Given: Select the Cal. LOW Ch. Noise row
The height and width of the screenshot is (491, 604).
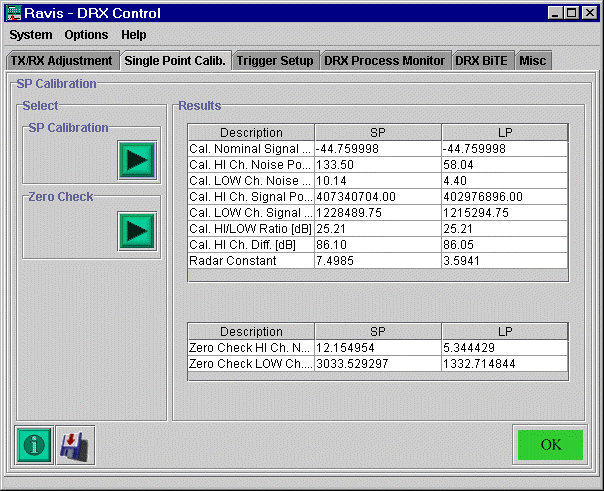Looking at the screenshot, I should pos(378,181).
